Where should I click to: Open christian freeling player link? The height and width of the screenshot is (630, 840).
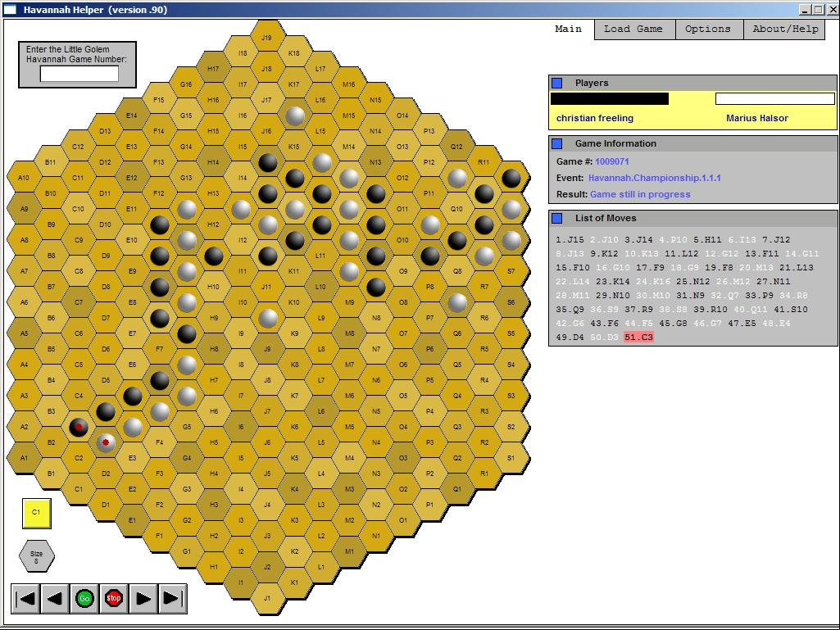[595, 119]
